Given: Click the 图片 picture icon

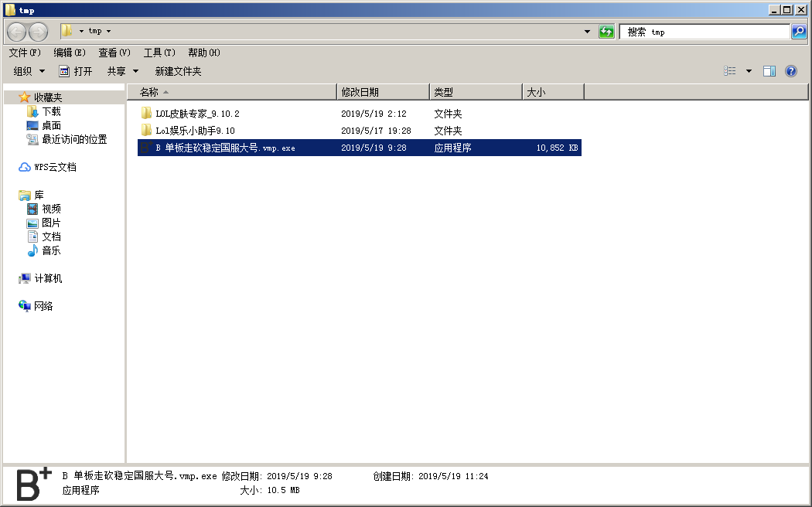Looking at the screenshot, I should [32, 223].
